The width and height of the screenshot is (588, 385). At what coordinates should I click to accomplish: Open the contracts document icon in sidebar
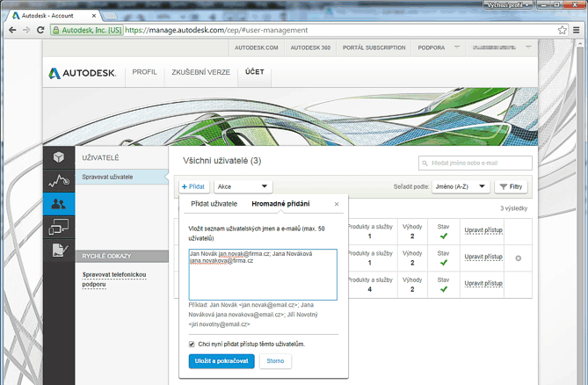59,250
